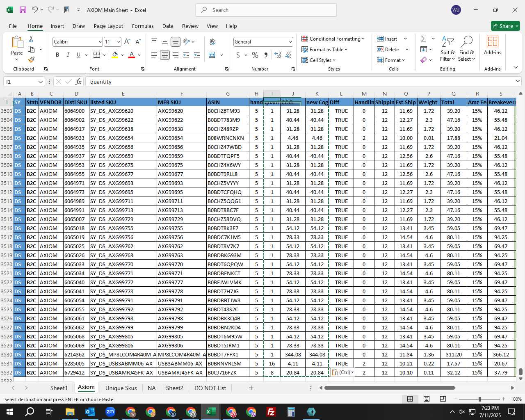Expand the Name Box dropdown

[40, 82]
